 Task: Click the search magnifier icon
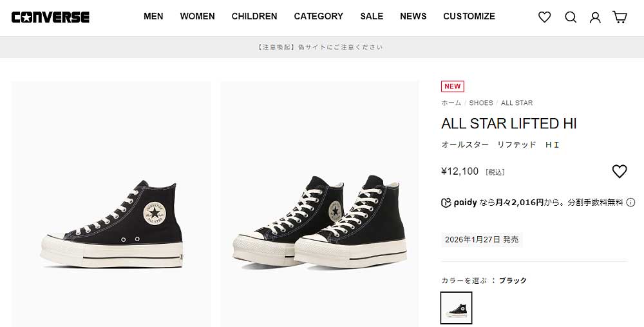pyautogui.click(x=571, y=17)
